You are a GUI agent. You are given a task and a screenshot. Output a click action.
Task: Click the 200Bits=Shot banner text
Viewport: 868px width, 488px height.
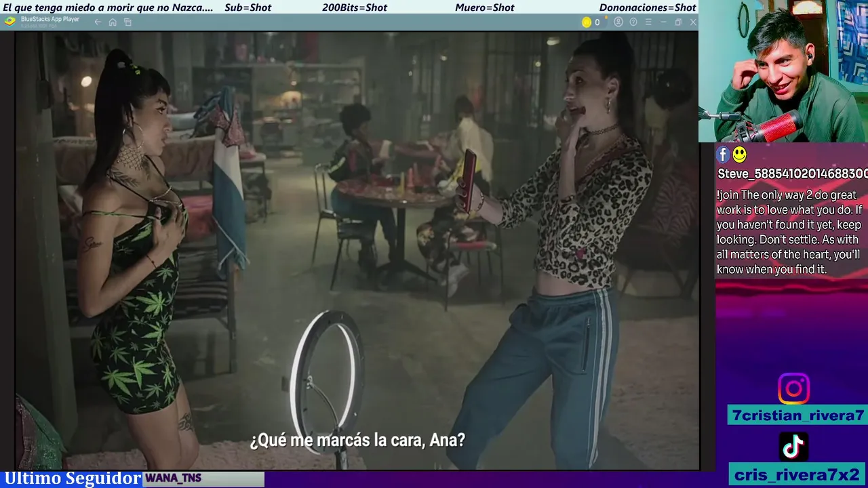355,7
